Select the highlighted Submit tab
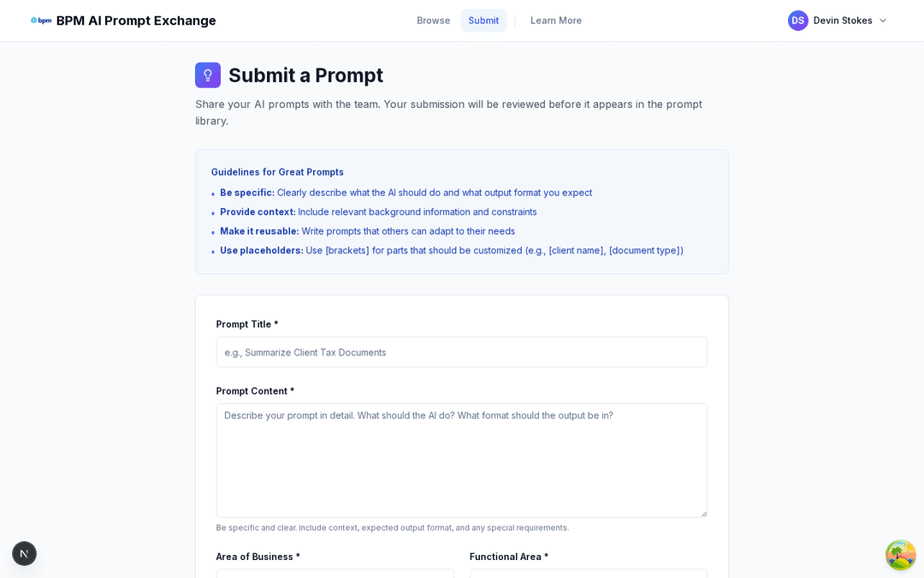Screen dimensions: 924x578 (x=483, y=20)
